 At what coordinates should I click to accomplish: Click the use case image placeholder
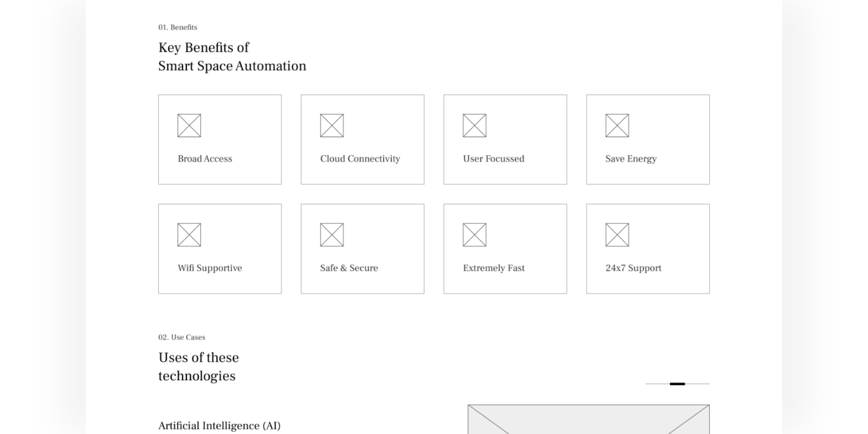click(588, 419)
